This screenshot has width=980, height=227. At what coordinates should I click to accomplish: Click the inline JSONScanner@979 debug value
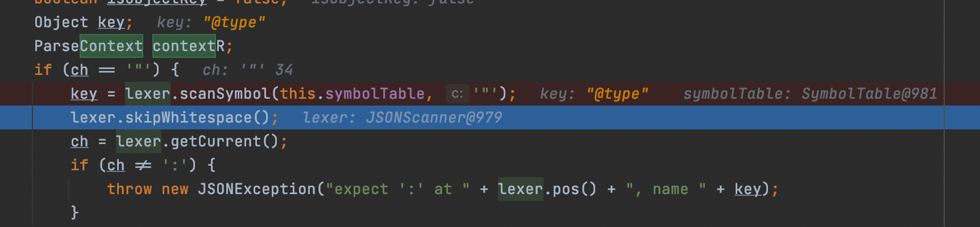click(x=434, y=117)
